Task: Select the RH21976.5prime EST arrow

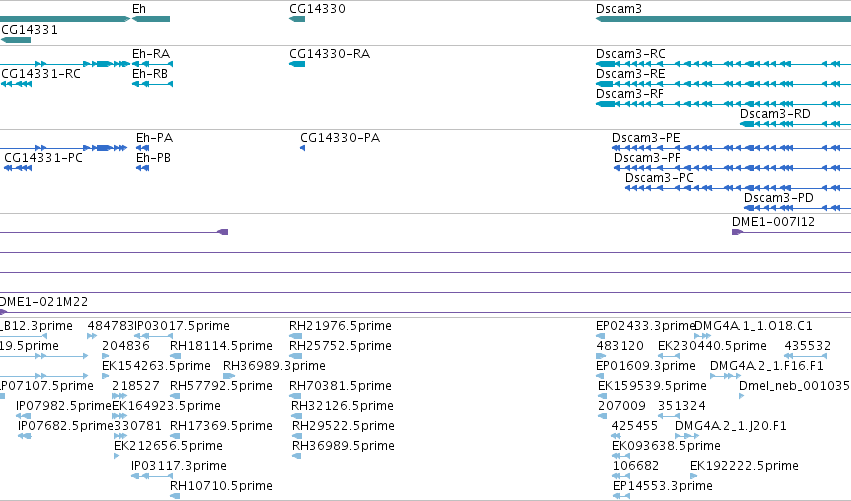Action: pos(295,336)
